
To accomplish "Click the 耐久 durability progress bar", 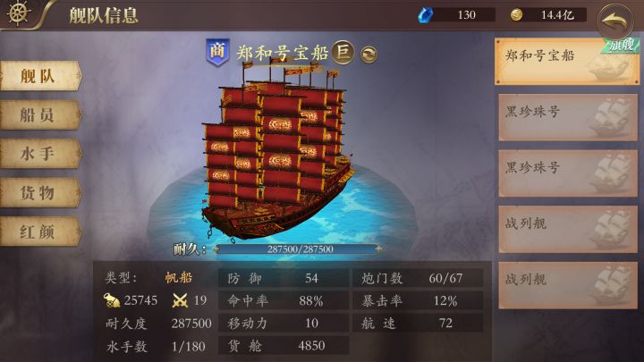I will 299,248.
